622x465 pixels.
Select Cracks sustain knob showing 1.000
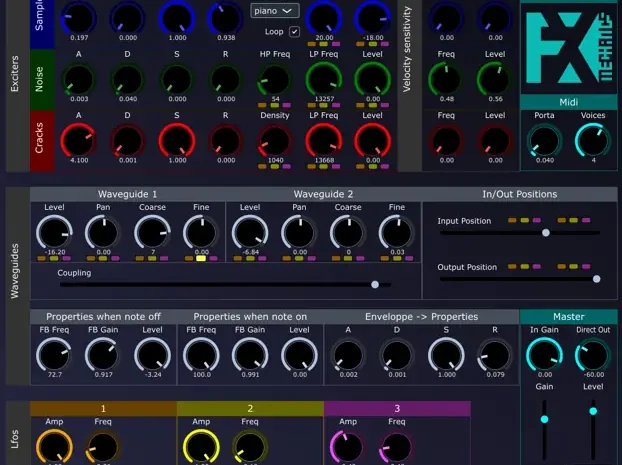[177, 141]
